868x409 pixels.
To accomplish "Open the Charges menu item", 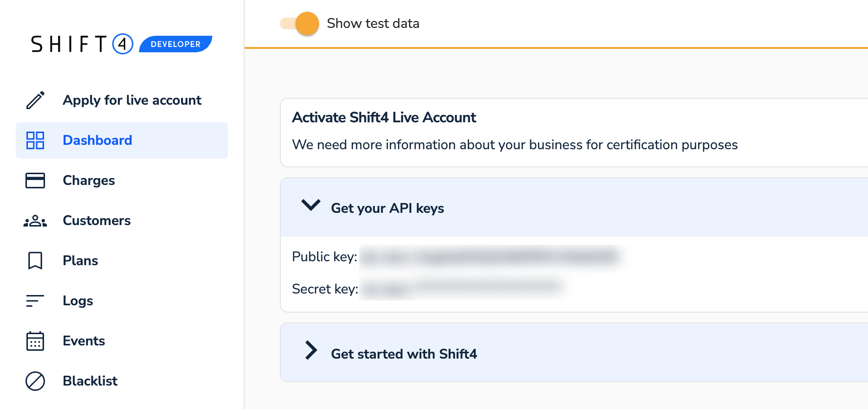I will pyautogui.click(x=89, y=181).
